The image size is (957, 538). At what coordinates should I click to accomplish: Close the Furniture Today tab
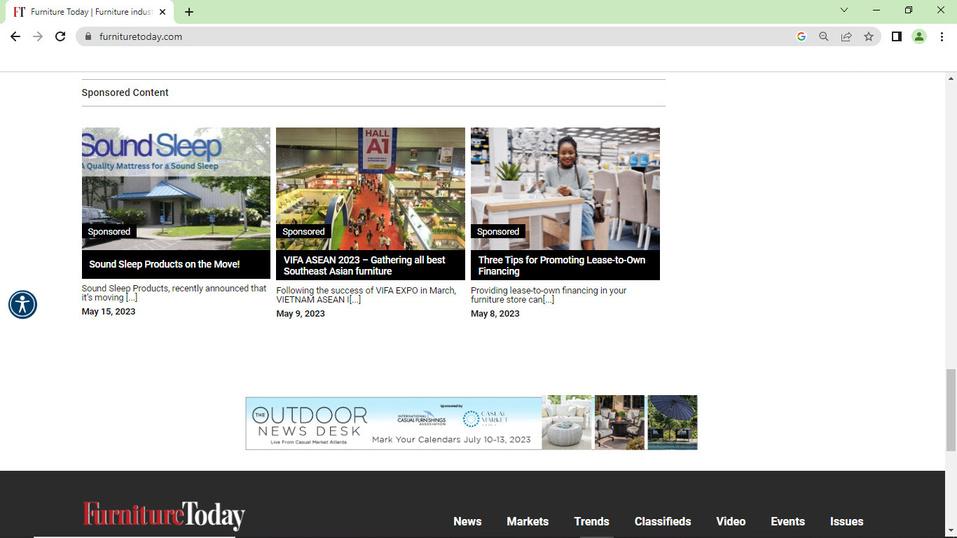pyautogui.click(x=162, y=12)
